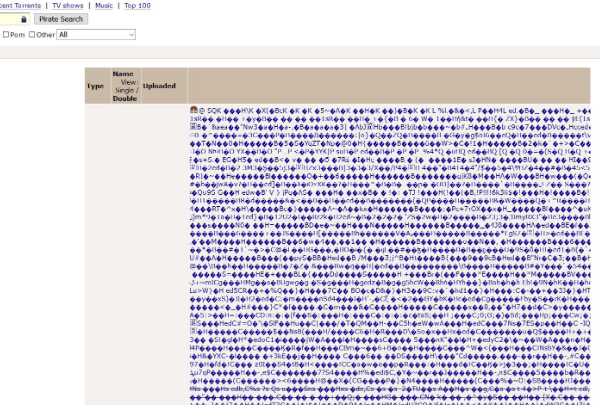
Task: Click the Pirate Search button
Action: pyautogui.click(x=61, y=19)
